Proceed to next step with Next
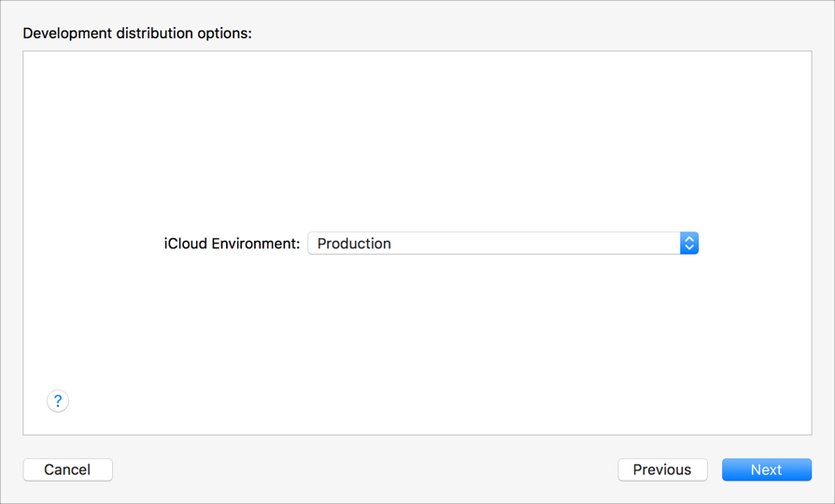The image size is (835, 504). click(x=766, y=469)
